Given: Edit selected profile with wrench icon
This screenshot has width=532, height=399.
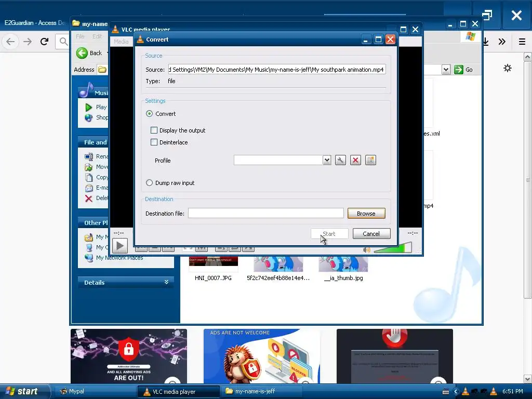Looking at the screenshot, I should (340, 160).
